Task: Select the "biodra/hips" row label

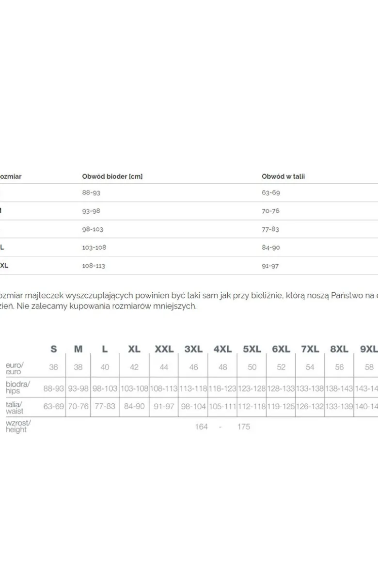Action: [18, 387]
